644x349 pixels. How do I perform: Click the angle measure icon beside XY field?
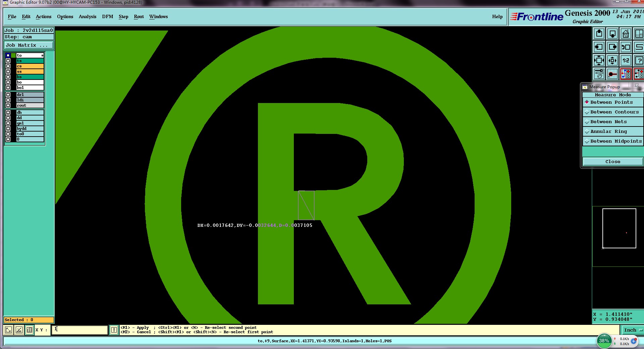(19, 330)
